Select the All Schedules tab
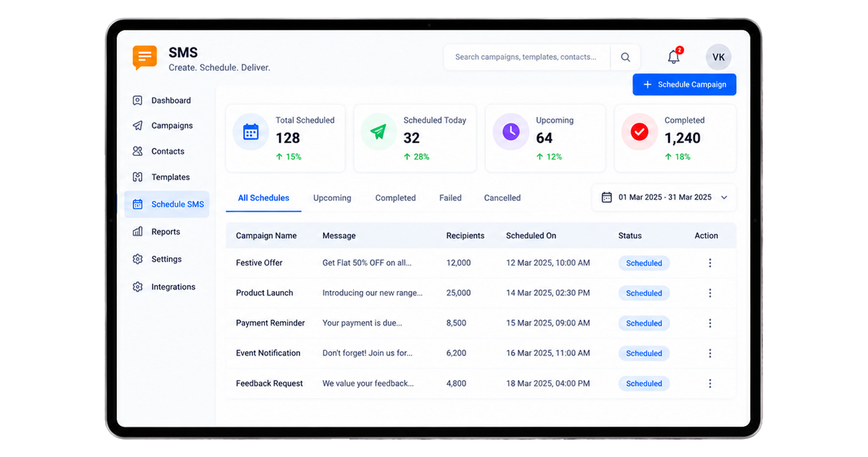Viewport: 868px width, 457px height. coord(264,198)
